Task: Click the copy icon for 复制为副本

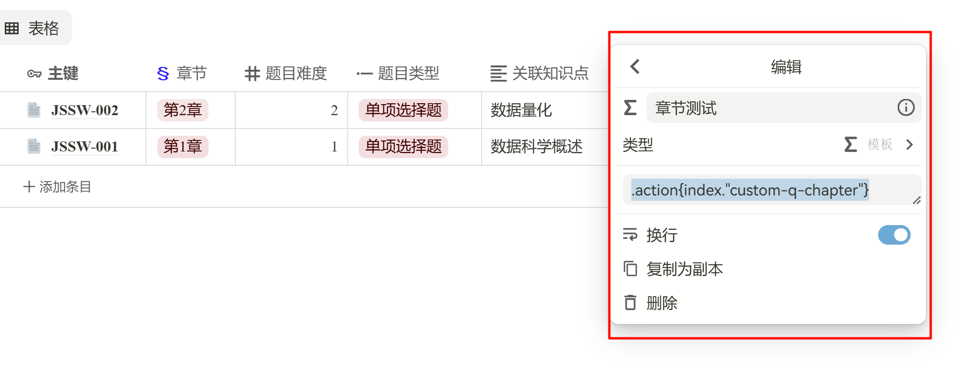Action: point(630,269)
